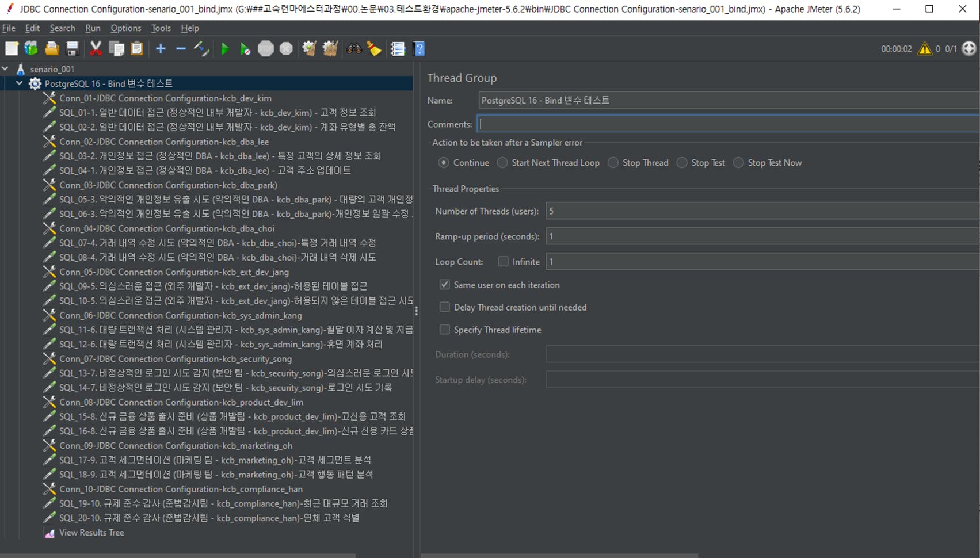This screenshot has width=980, height=558.
Task: Click the Loop Count value field
Action: point(763,262)
